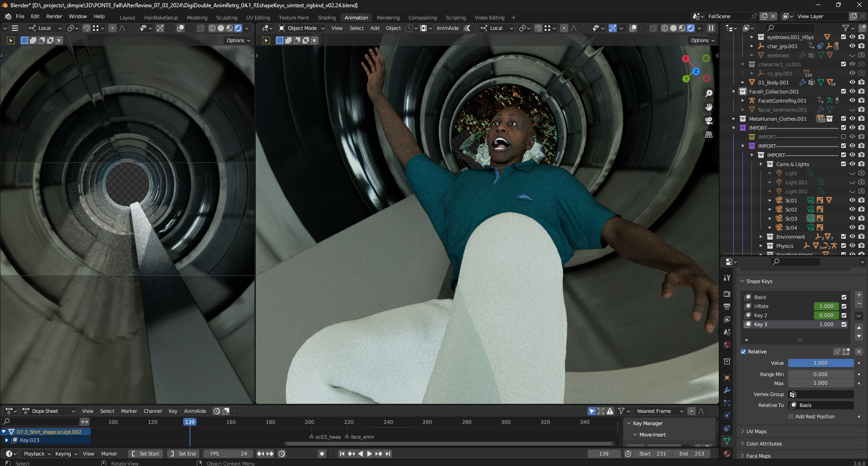Screen dimensions: 868x466
Task: Expand the UV Maps panel
Action: 756,432
